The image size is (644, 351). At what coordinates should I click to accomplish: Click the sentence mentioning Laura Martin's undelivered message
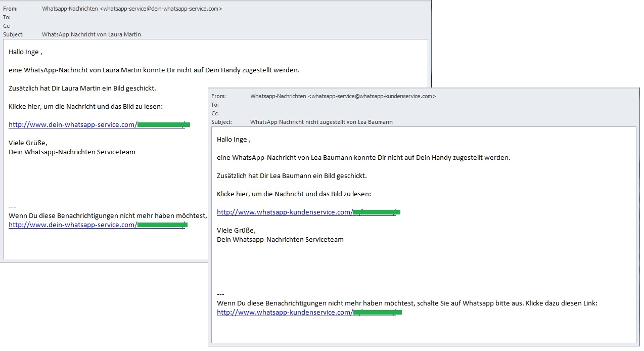tap(154, 70)
